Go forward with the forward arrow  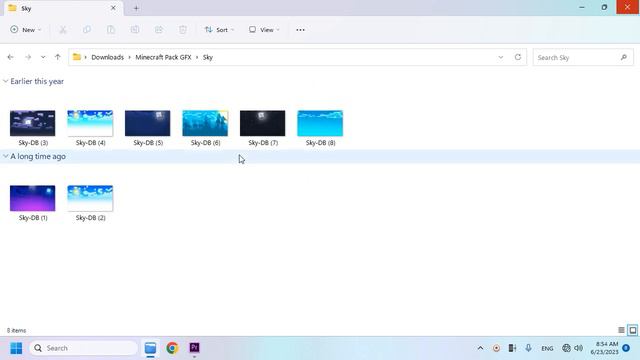coord(28,57)
